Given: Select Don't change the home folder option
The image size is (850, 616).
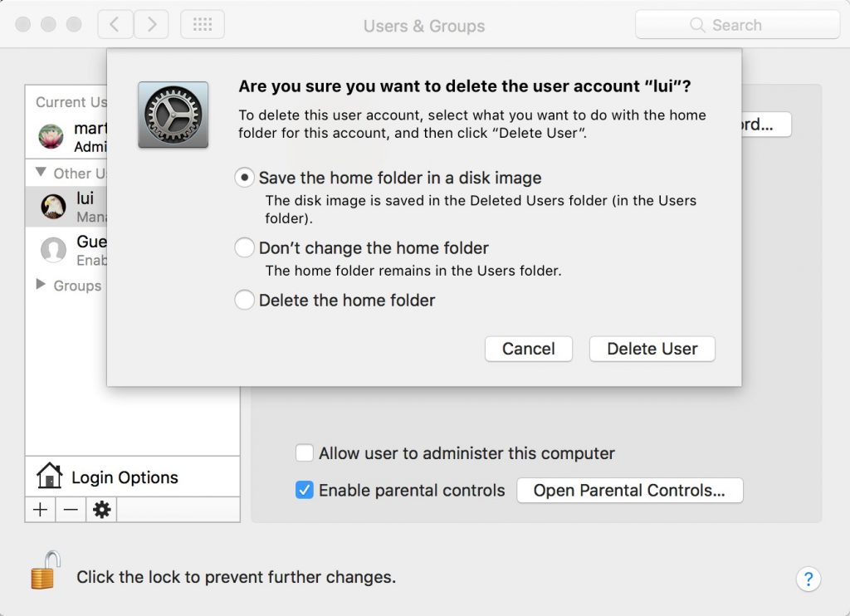Looking at the screenshot, I should [x=244, y=247].
